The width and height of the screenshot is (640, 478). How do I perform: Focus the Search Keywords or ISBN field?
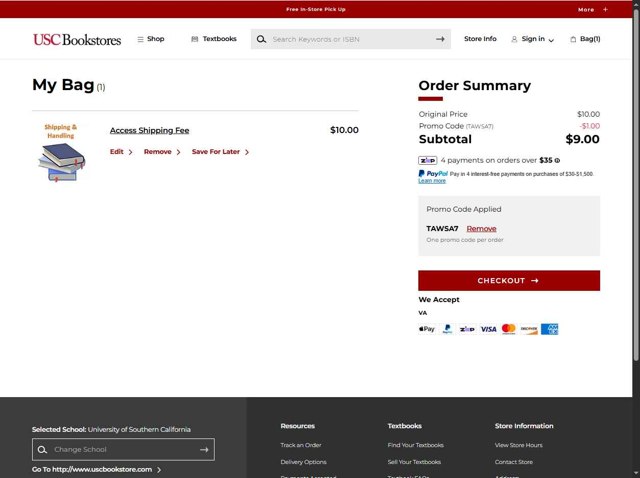pos(351,39)
